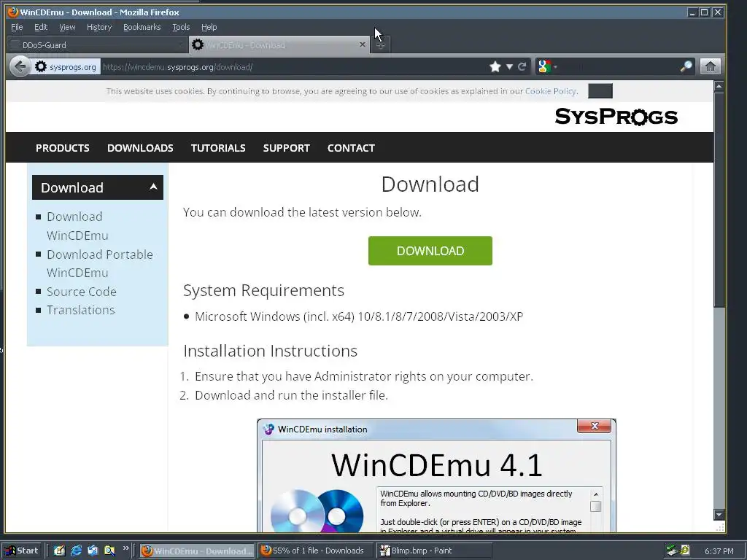This screenshot has width=747, height=560.
Task: Click the green DOWNLOAD button
Action: (430, 251)
